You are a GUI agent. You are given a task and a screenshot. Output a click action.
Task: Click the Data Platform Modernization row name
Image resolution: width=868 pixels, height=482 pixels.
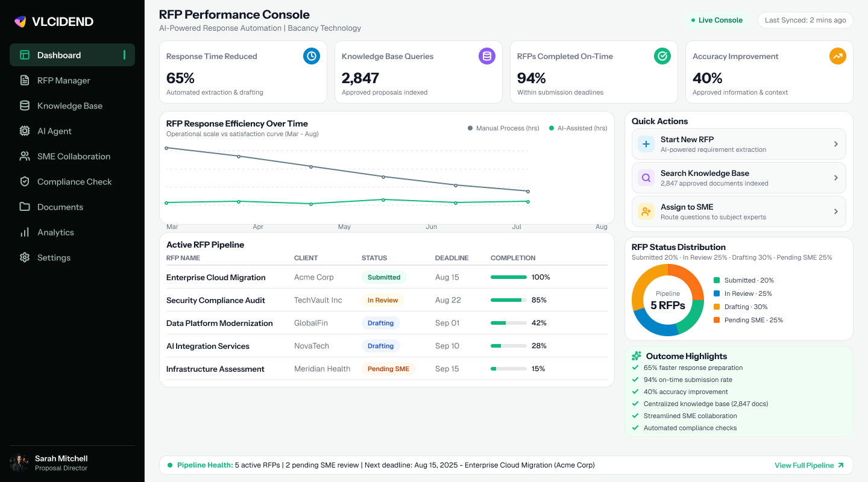pyautogui.click(x=219, y=323)
